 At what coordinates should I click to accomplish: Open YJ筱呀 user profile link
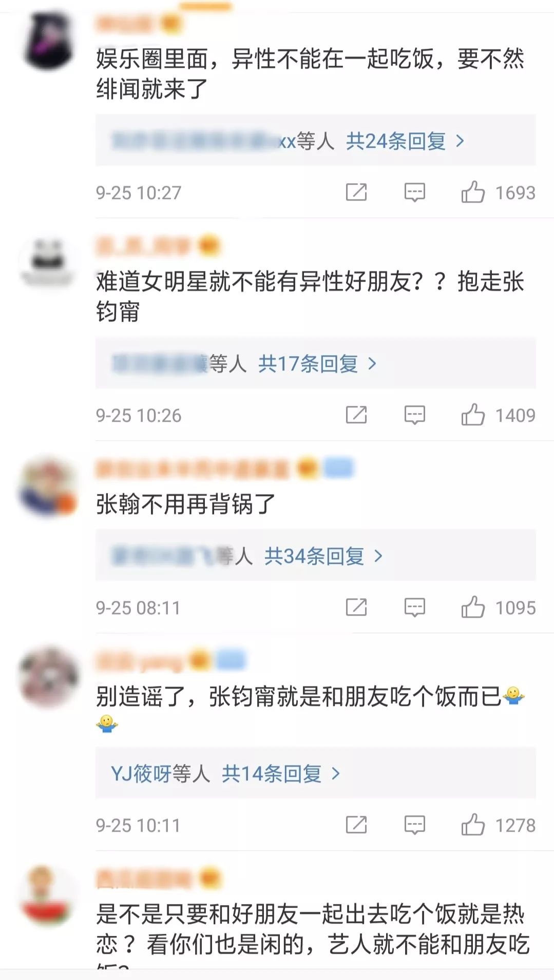tap(141, 773)
